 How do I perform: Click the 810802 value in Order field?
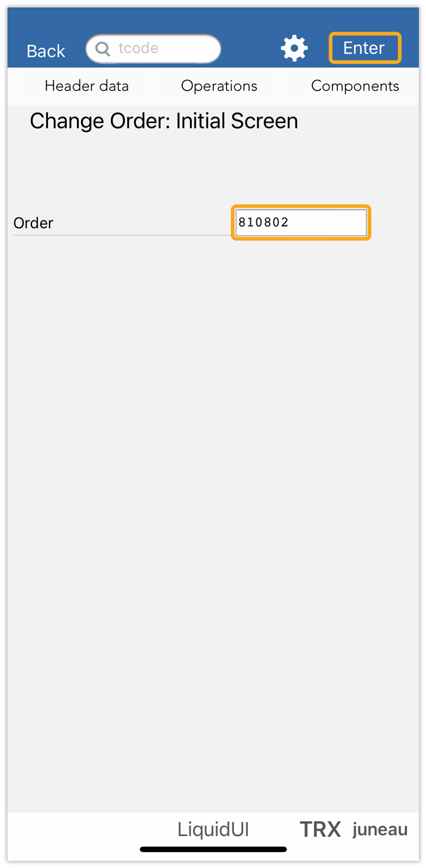264,222
